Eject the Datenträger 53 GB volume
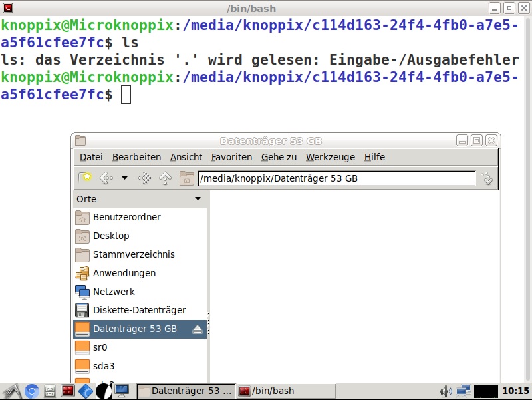 [x=197, y=329]
